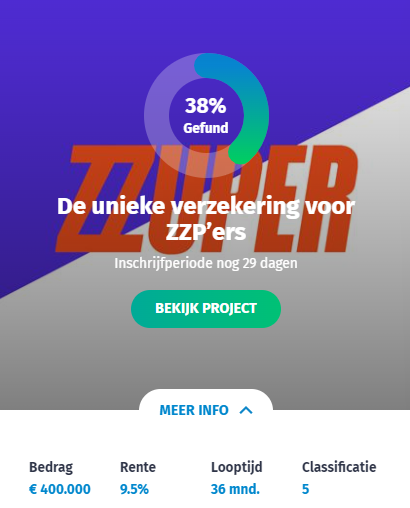The height and width of the screenshot is (508, 410).
Task: Select the 36 mnd. duration value
Action: tap(235, 489)
